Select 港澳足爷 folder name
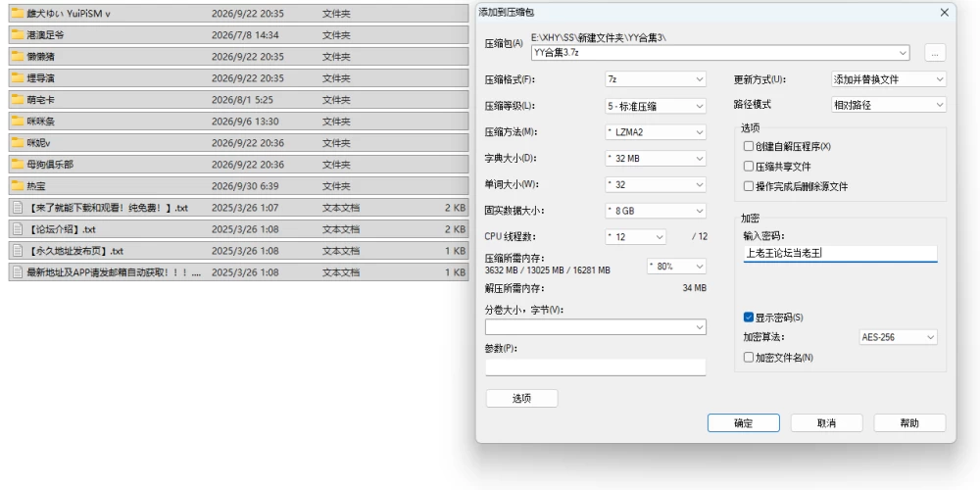 point(46,35)
